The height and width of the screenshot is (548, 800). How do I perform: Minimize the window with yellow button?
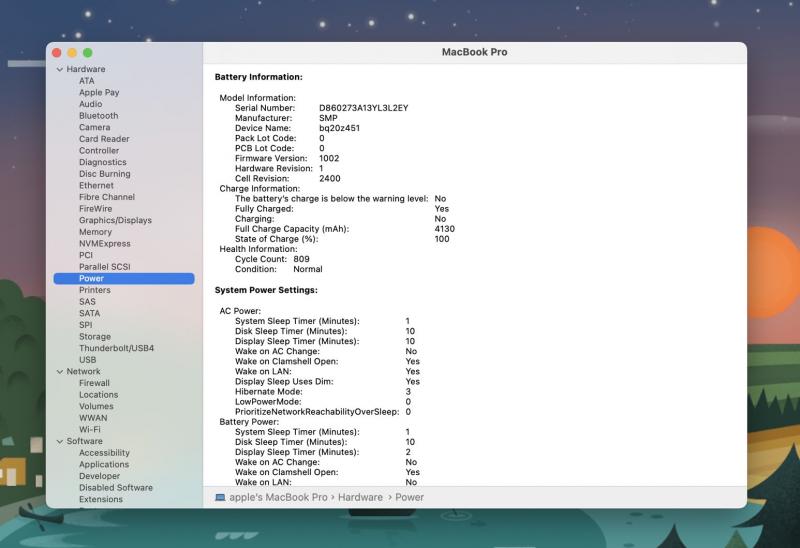click(x=72, y=53)
